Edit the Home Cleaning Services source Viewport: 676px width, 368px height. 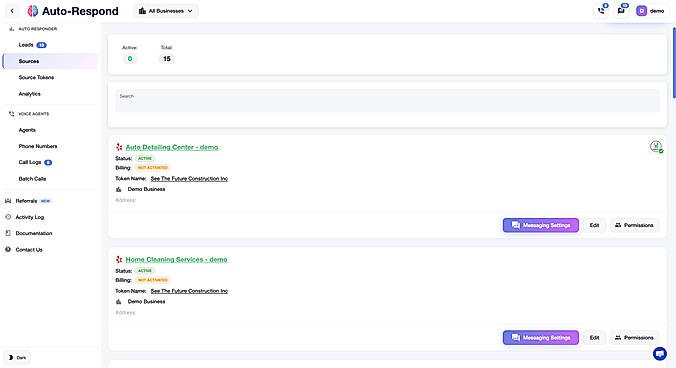pyautogui.click(x=594, y=338)
